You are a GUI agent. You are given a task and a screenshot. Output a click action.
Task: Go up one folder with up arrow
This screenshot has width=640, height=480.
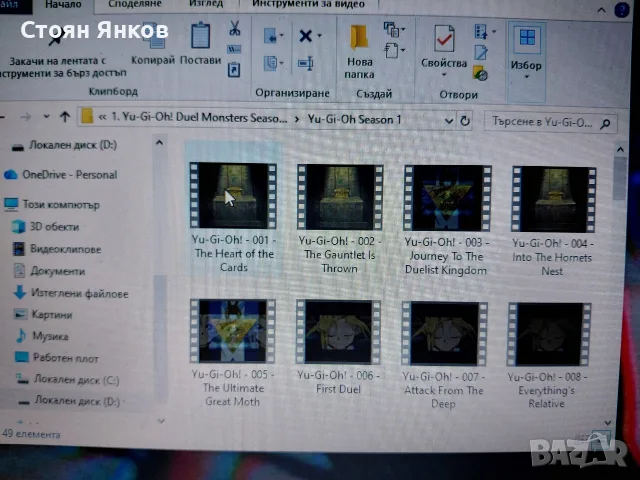point(65,117)
